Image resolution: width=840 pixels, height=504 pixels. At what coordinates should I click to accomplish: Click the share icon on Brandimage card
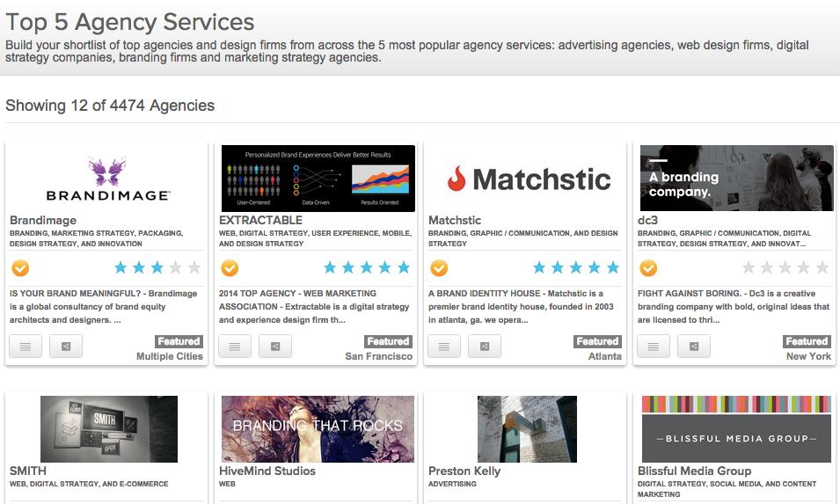point(66,347)
